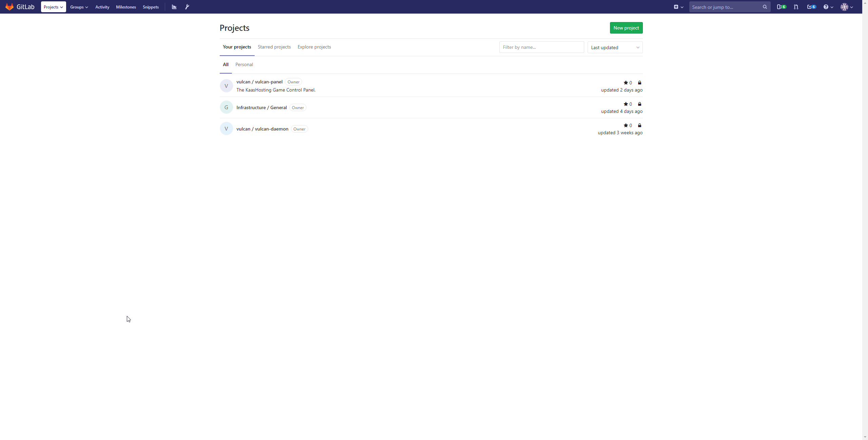Viewport: 868px width, 440px height.
Task: Click the search magnifier icon
Action: (765, 7)
